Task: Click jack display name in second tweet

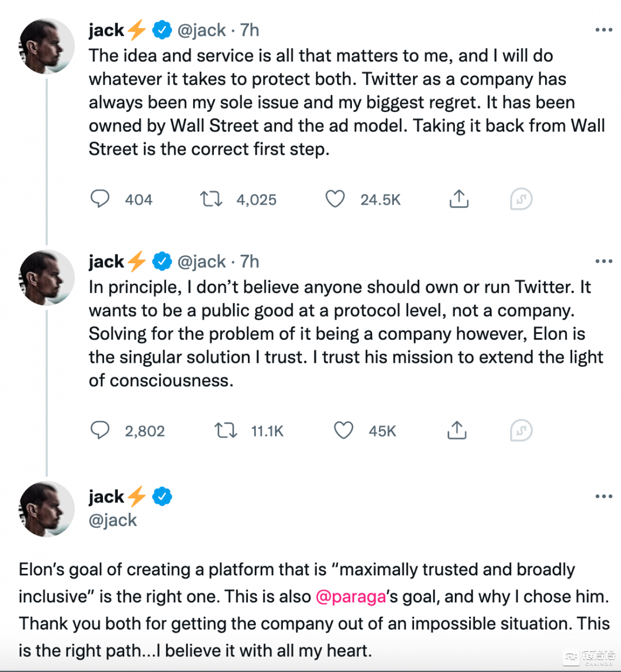Action: [x=107, y=262]
